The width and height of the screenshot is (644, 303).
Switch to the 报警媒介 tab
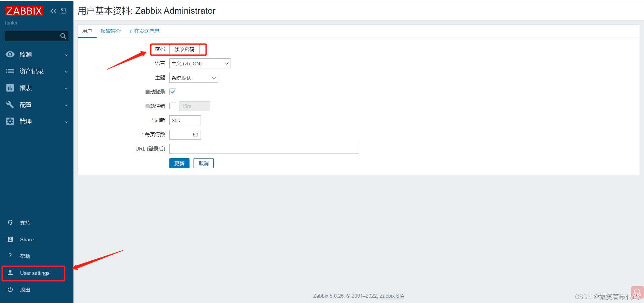[x=111, y=31]
